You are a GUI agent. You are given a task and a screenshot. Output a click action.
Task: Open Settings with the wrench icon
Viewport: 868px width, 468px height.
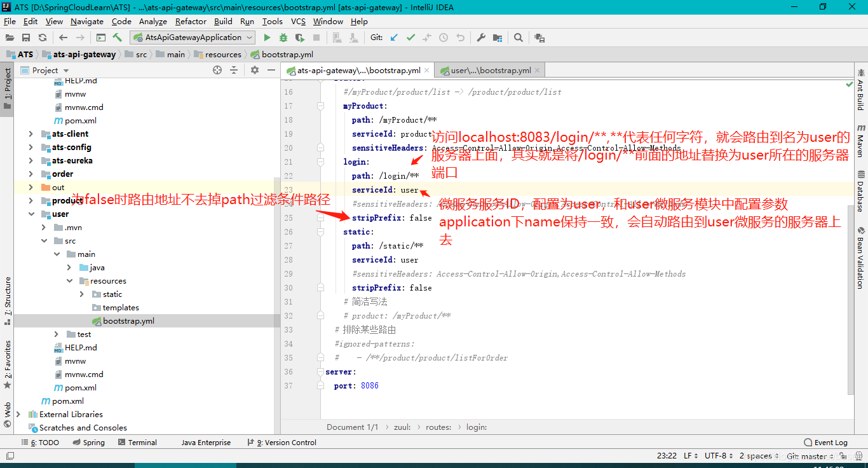click(x=481, y=38)
